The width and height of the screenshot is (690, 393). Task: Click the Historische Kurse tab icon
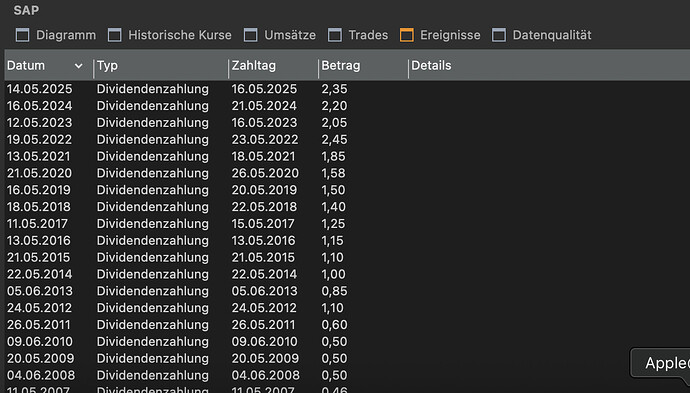(115, 35)
